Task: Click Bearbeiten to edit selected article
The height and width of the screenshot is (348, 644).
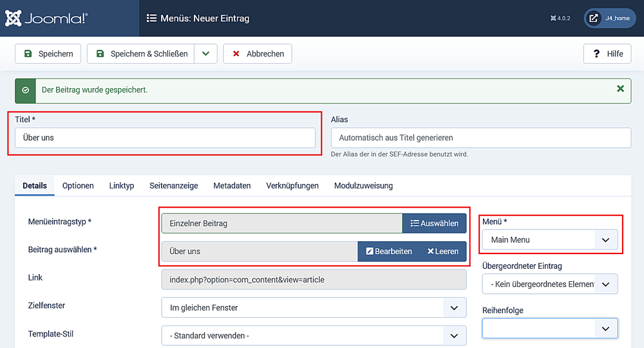Action: pyautogui.click(x=389, y=252)
